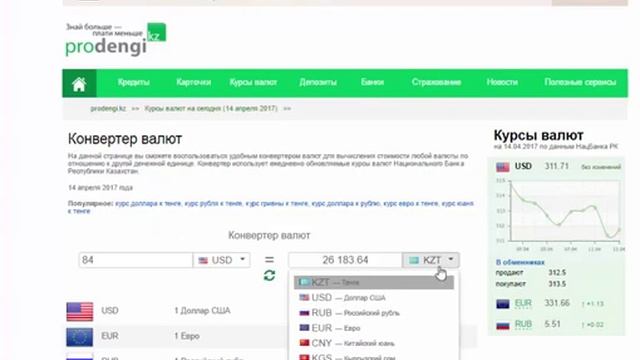Open the курс гривны к тенге link

coord(277,203)
